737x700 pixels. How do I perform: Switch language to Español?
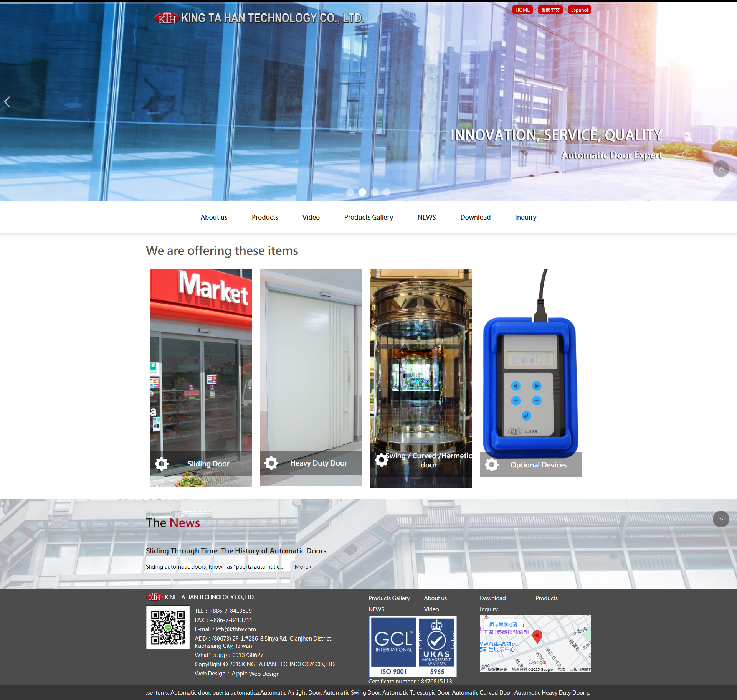579,10
